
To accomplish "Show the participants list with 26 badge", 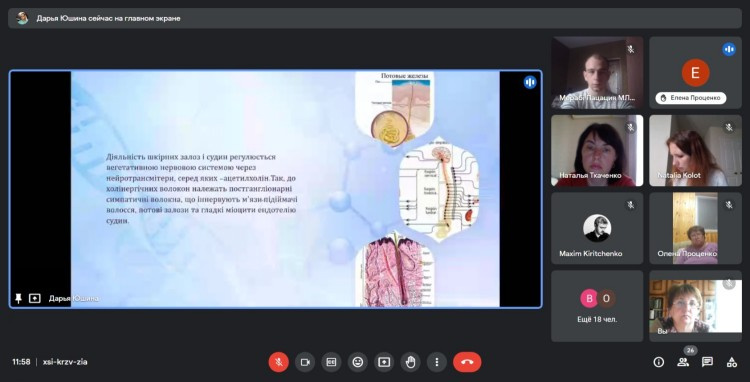I will [683, 362].
